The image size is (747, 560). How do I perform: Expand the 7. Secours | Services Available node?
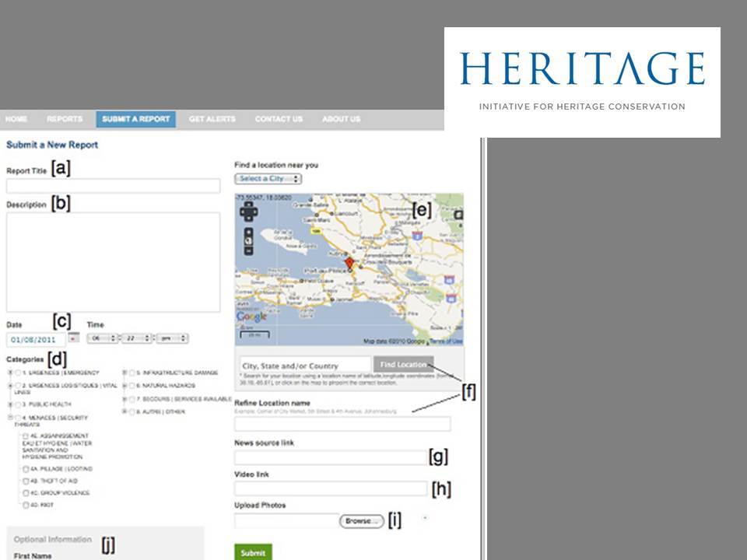[x=124, y=399]
